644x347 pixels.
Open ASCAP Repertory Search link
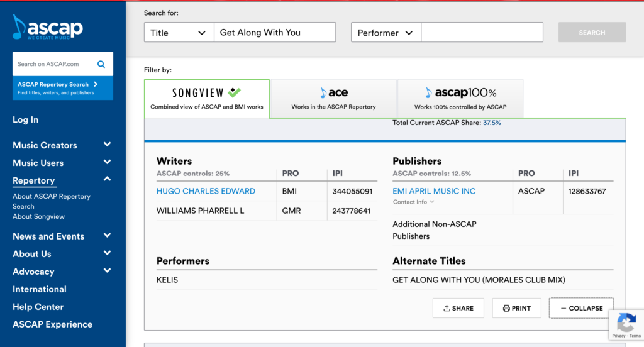63,88
